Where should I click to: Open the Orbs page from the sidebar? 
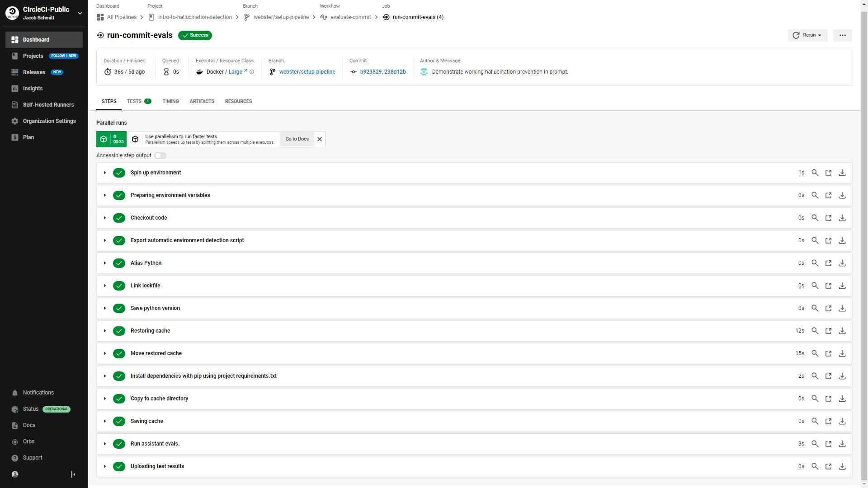(28, 441)
